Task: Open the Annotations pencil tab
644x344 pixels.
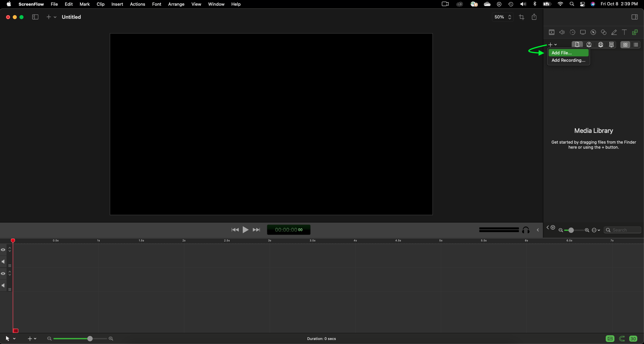Action: pyautogui.click(x=614, y=32)
